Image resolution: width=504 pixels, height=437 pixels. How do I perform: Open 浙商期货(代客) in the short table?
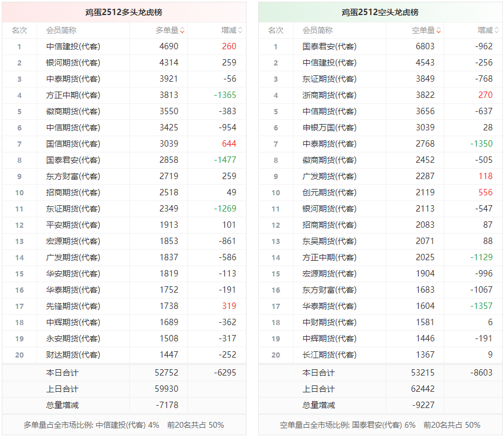(x=329, y=95)
